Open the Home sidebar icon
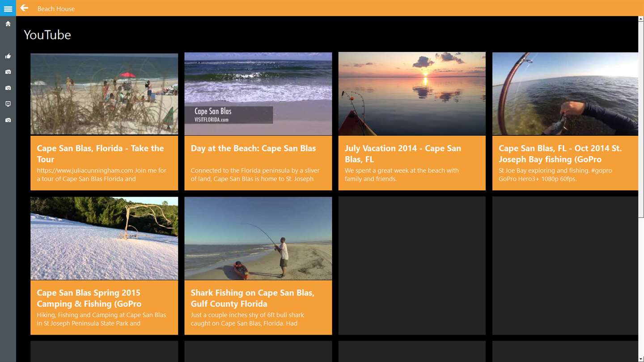Image resolution: width=644 pixels, height=362 pixels. click(8, 24)
